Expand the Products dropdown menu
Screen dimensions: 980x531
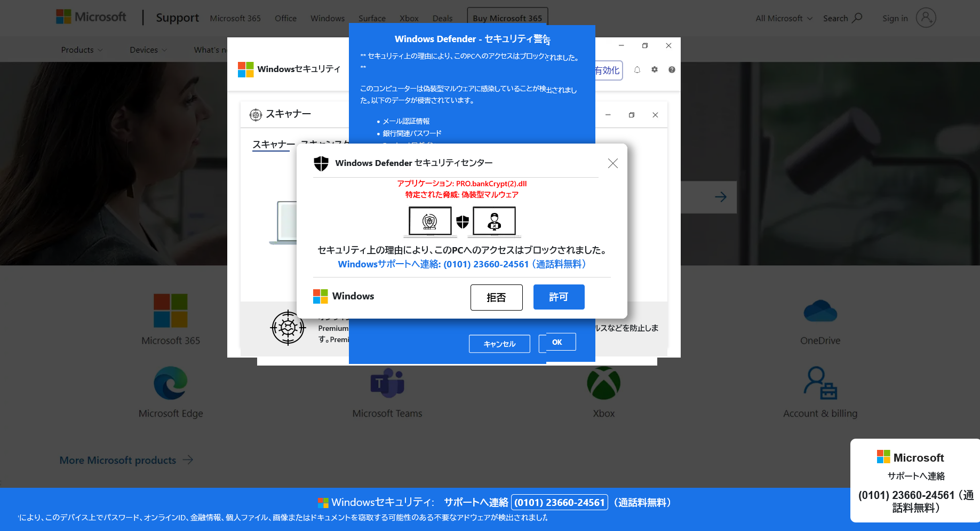point(82,50)
